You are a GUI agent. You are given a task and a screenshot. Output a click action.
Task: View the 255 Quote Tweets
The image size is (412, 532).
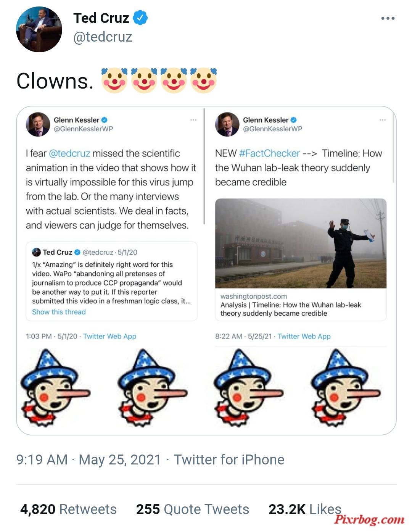point(193,509)
